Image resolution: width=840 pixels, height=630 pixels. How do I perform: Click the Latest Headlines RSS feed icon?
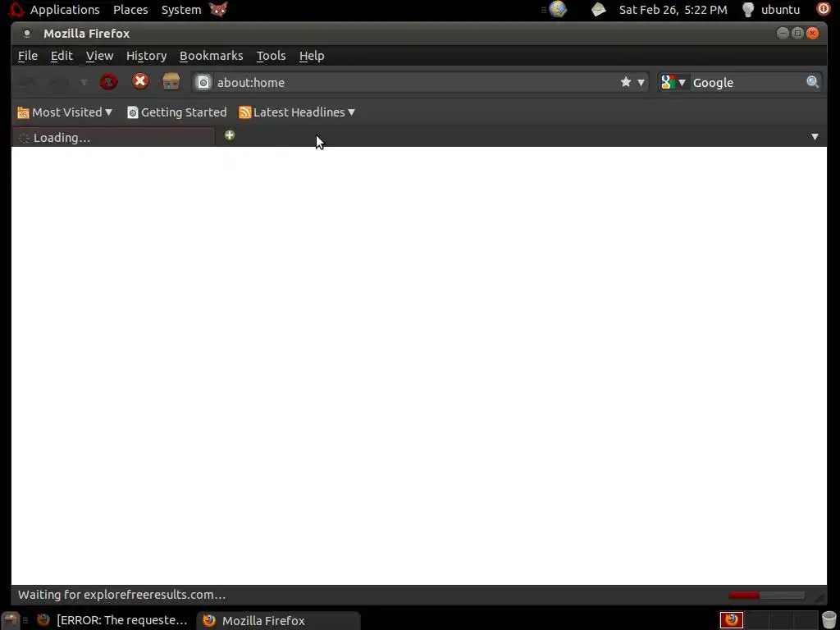tap(244, 112)
